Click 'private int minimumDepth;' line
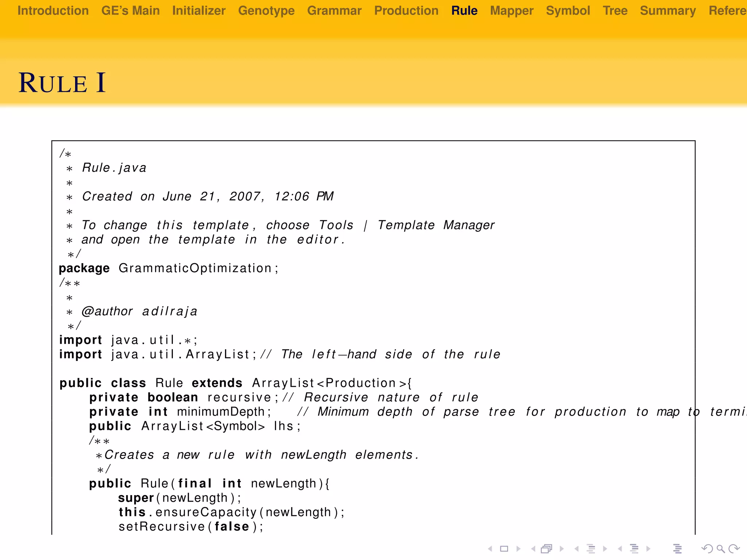The height and width of the screenshot is (560, 747). [418, 412]
